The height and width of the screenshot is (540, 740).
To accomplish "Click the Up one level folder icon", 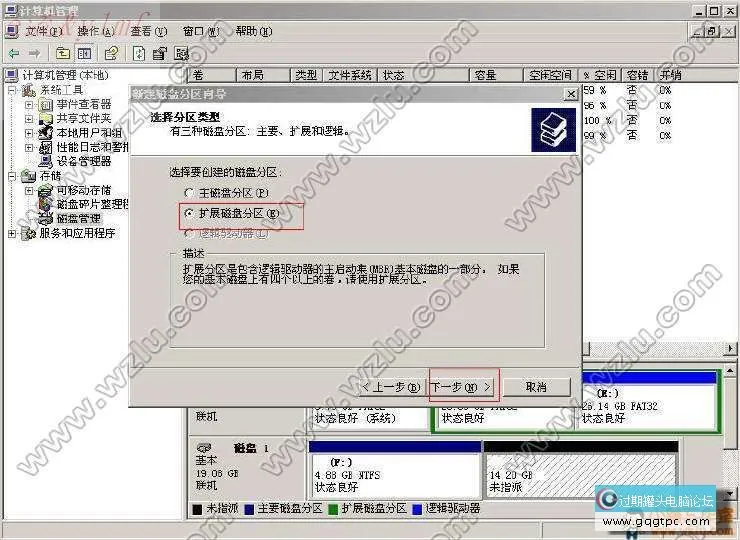I will 63,53.
